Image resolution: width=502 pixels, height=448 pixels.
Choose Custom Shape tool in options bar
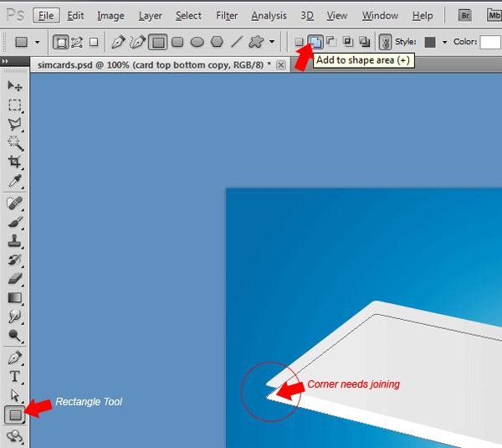pos(256,42)
